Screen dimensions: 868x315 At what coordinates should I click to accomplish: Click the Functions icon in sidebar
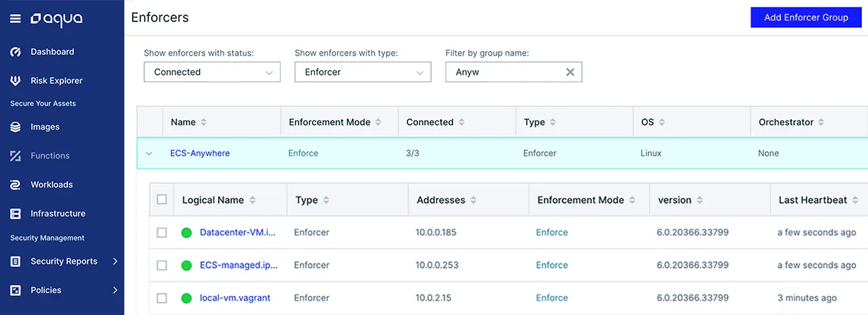coord(15,156)
